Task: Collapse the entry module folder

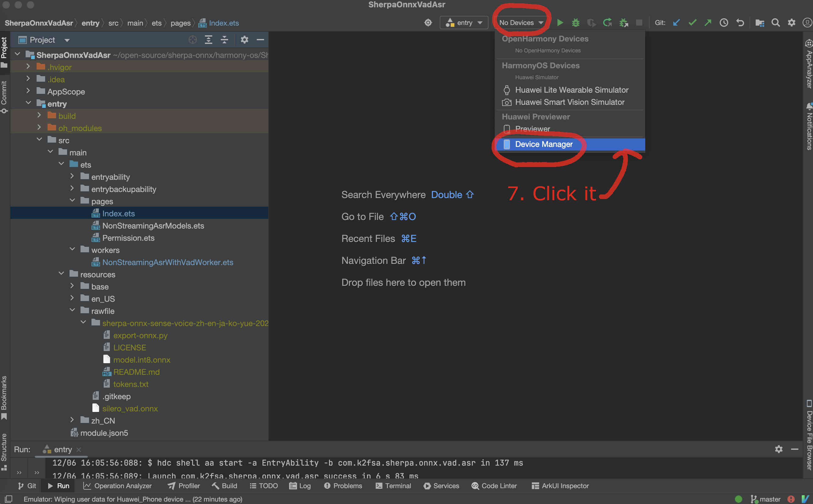Action: (x=28, y=103)
